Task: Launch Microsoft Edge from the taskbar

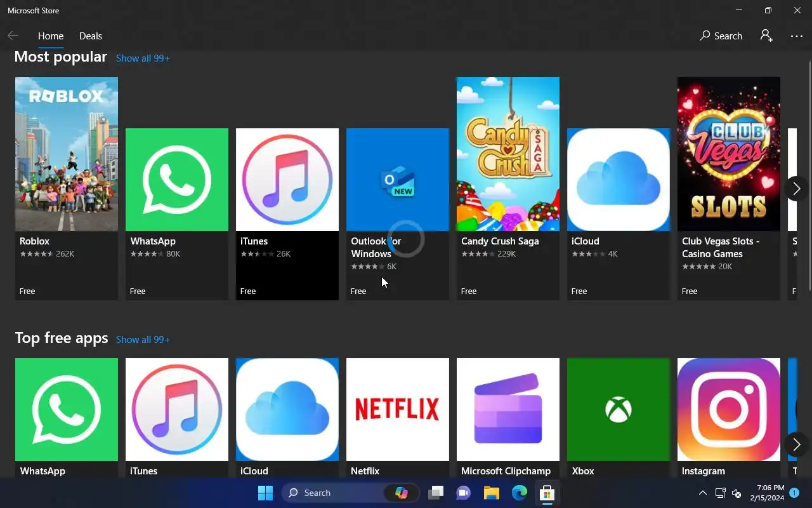Action: (520, 493)
